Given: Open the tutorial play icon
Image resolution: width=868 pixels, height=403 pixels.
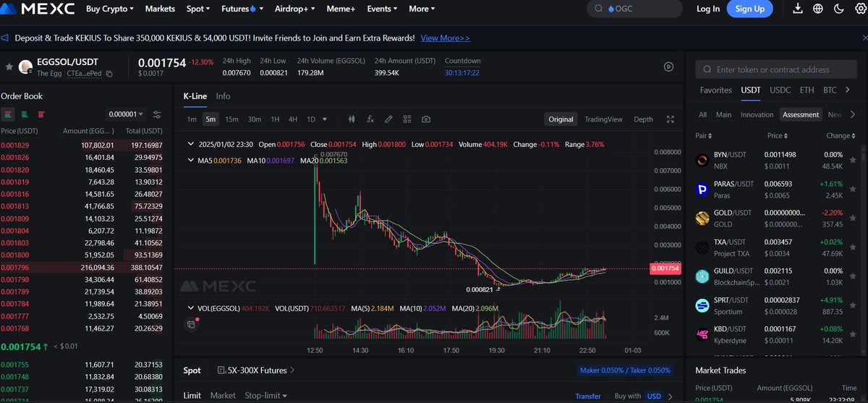Looking at the screenshot, I should tap(669, 67).
